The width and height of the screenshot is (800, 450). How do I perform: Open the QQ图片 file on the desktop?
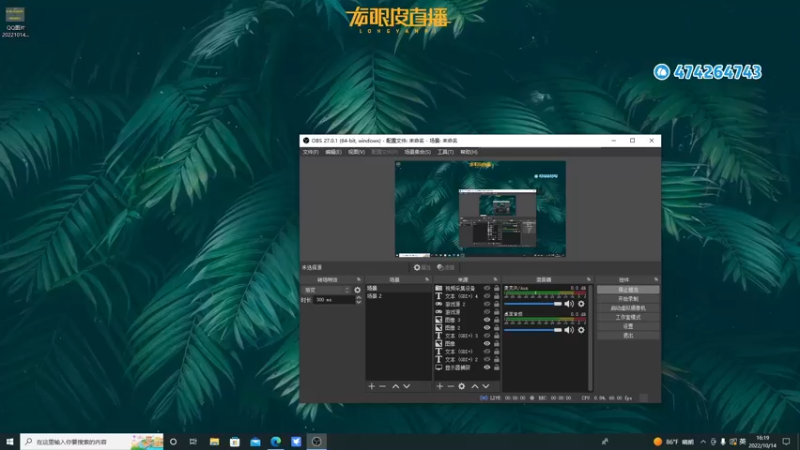15,22
